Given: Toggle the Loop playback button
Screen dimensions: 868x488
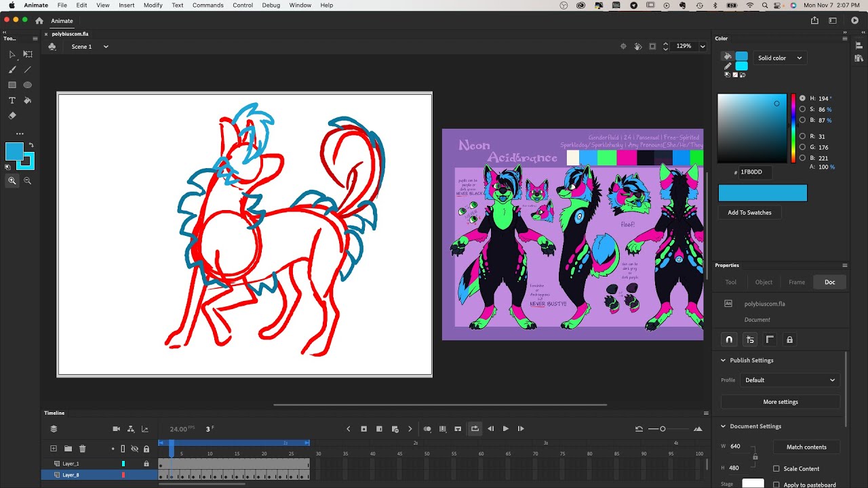Looking at the screenshot, I should (475, 429).
